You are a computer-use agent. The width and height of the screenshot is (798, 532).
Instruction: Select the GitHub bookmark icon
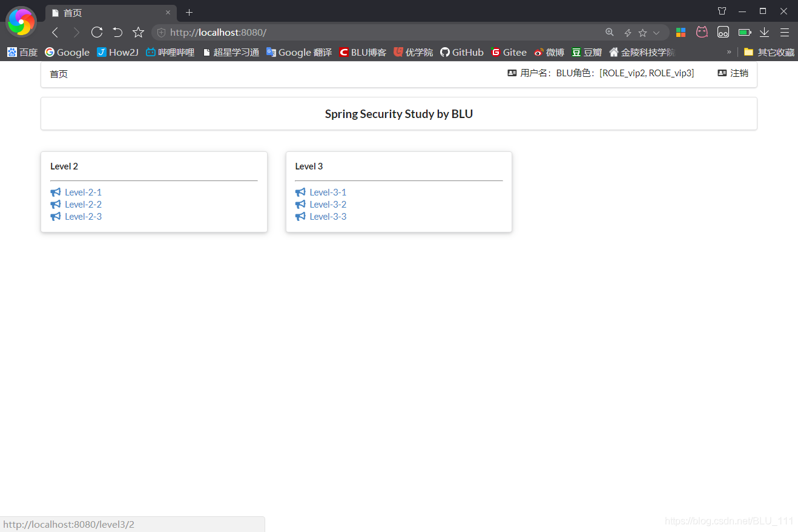point(445,52)
